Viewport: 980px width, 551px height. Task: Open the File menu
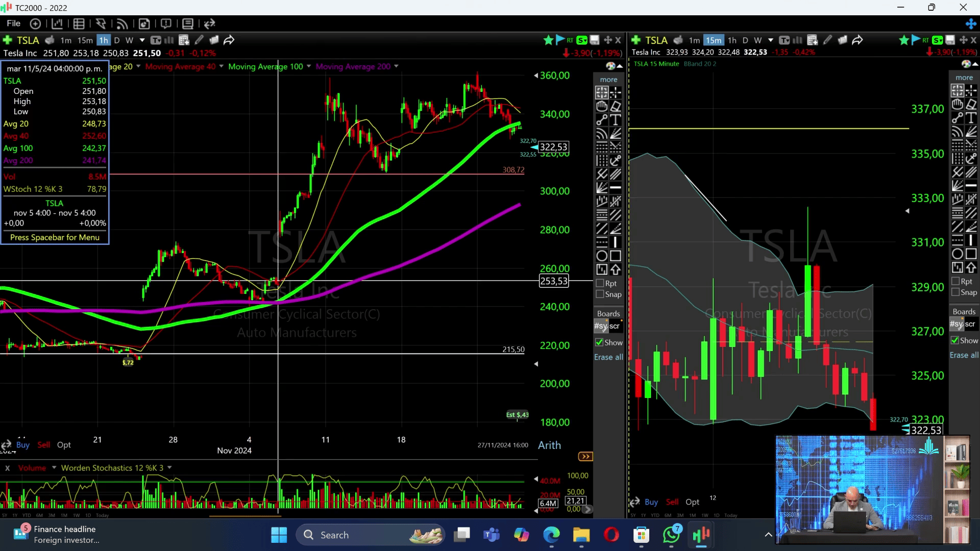14,23
